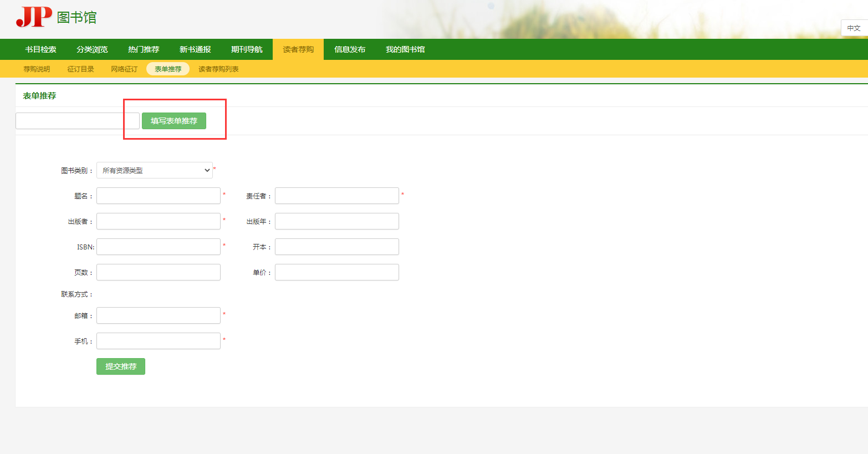Viewport: 868px width, 454px height.
Task: Click into the ISBN text field
Action: tap(159, 247)
